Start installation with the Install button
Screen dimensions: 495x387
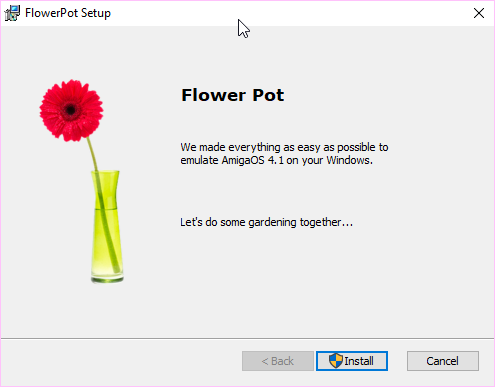tap(352, 361)
